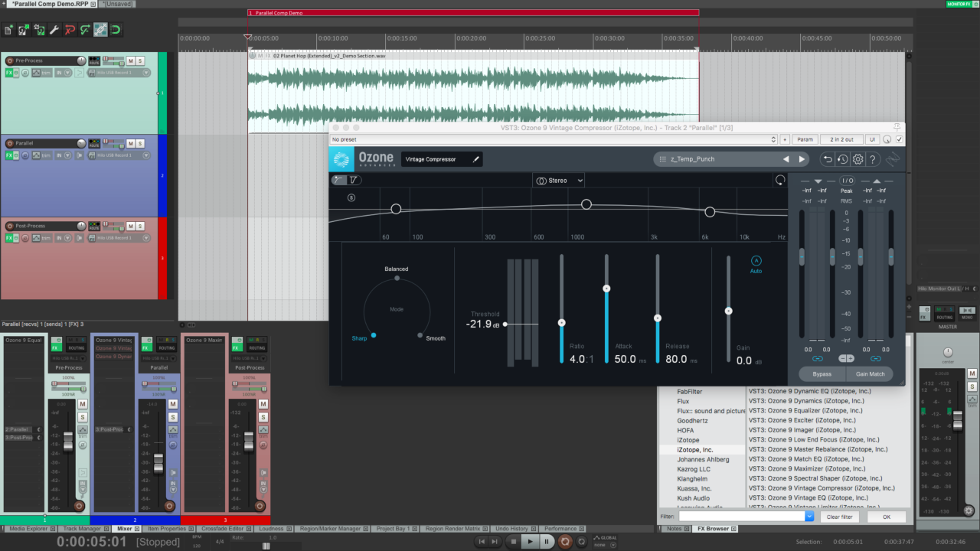980x551 pixels.
Task: Click the Ozone undo arrow icon
Action: [828, 159]
